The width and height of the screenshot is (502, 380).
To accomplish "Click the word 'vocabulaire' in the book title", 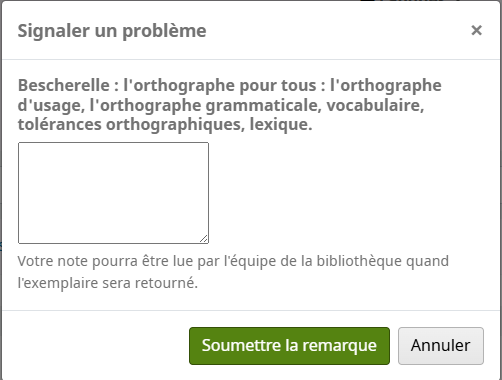I will (x=375, y=105).
